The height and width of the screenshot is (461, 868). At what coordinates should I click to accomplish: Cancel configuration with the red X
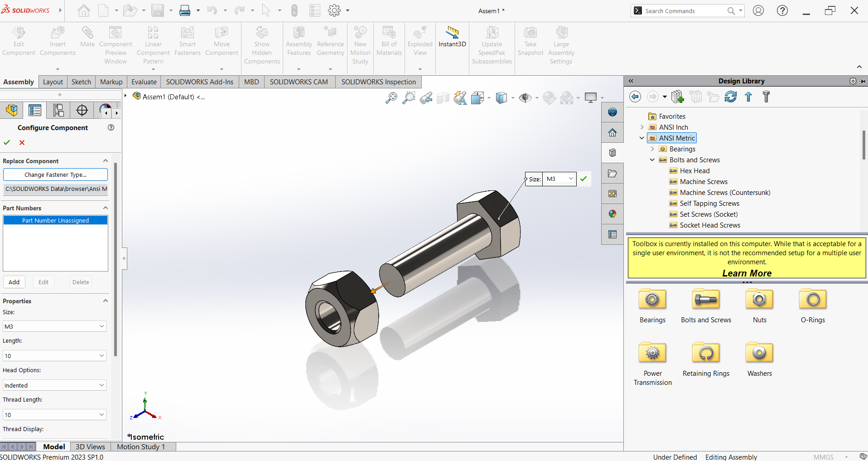[x=22, y=142]
